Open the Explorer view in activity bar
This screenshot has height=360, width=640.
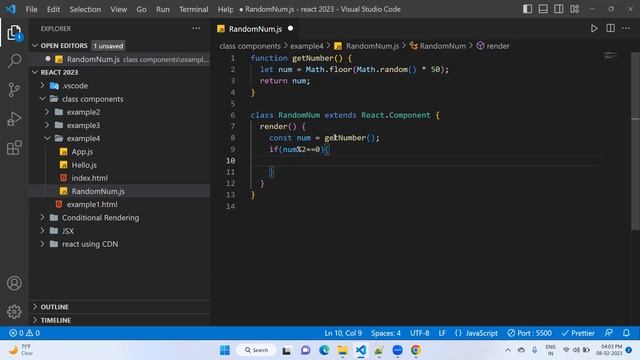pyautogui.click(x=14, y=33)
